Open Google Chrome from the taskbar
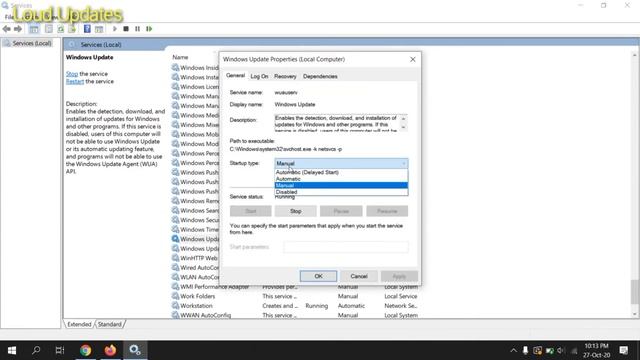The height and width of the screenshot is (360, 640). 85,350
